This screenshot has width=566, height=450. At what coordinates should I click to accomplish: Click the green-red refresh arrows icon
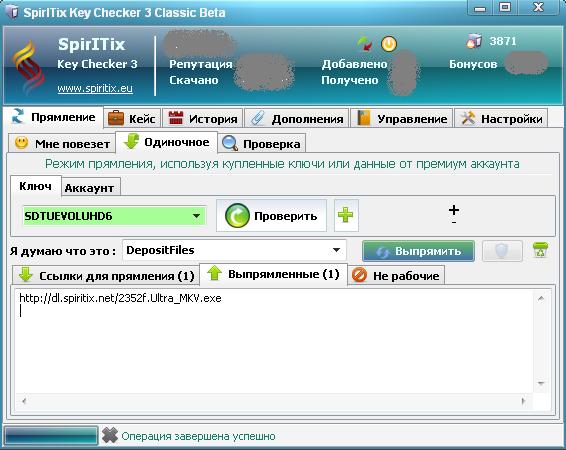click(365, 44)
